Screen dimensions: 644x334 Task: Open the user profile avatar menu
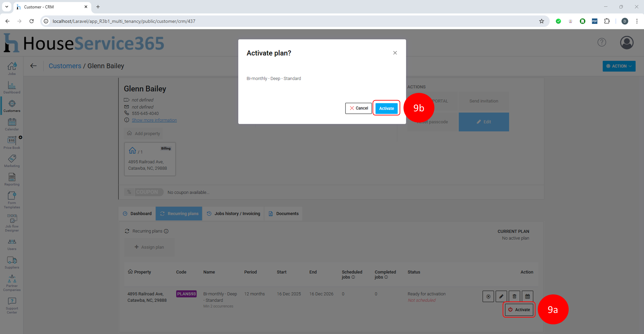coord(627,43)
